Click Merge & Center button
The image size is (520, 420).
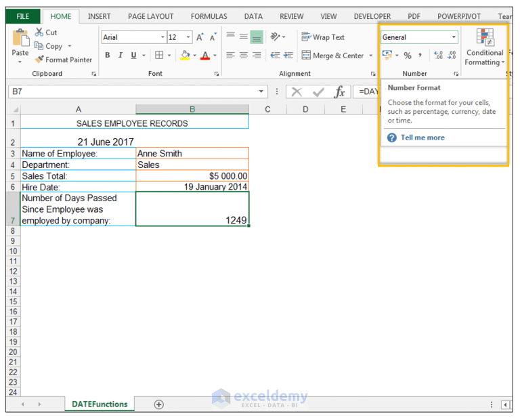pyautogui.click(x=332, y=56)
